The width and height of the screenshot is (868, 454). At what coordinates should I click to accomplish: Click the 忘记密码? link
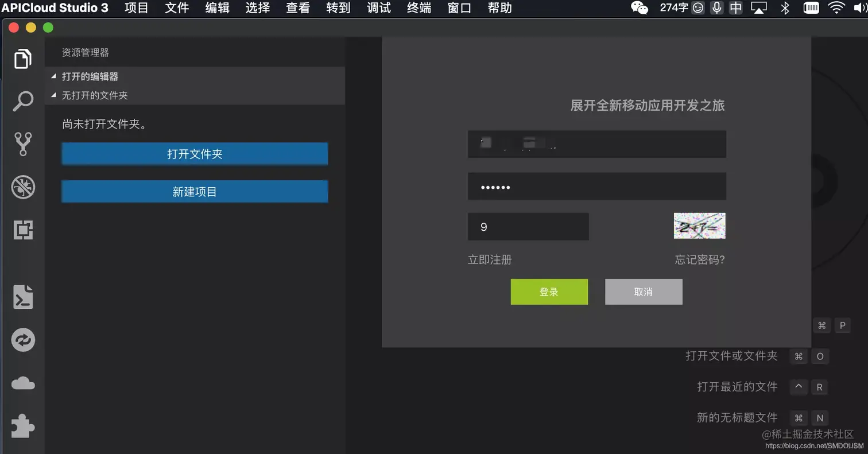(700, 259)
